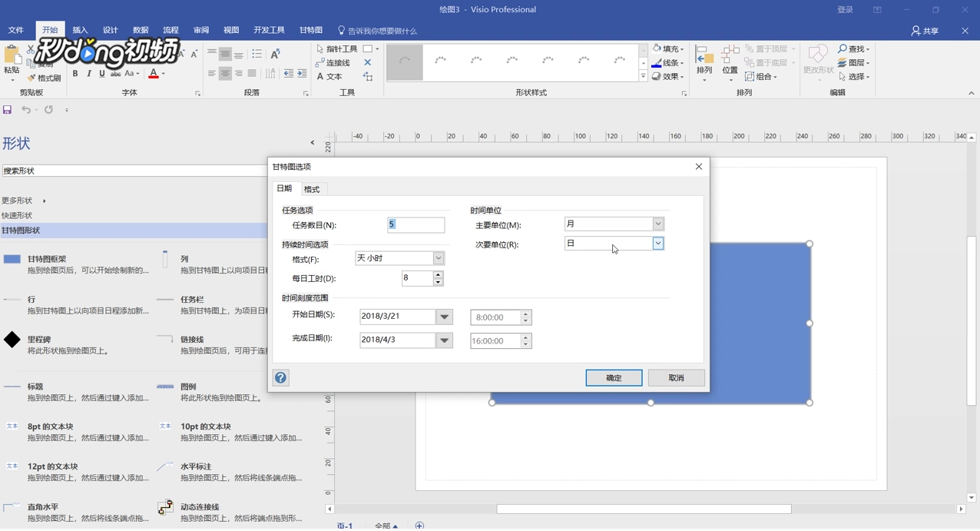Screen dimensions: 980x531
Task: Click the horizontal canvas scrollbar
Action: (x=644, y=509)
